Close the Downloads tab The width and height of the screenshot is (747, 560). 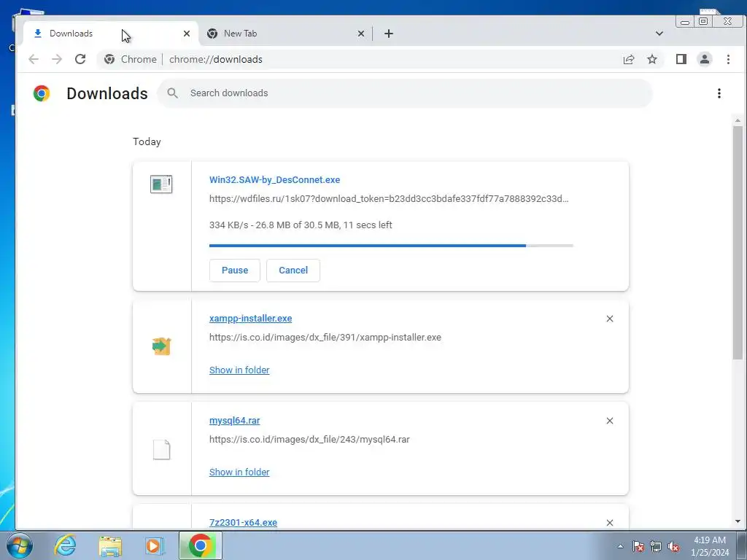pos(187,34)
